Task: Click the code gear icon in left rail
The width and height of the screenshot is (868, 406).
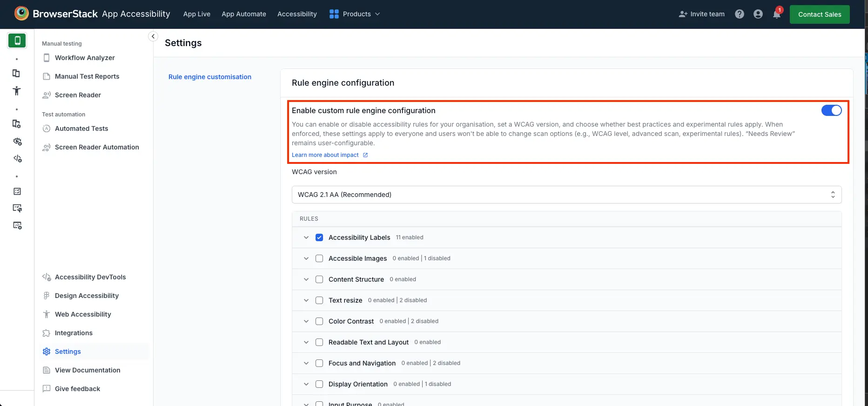Action: (x=17, y=159)
